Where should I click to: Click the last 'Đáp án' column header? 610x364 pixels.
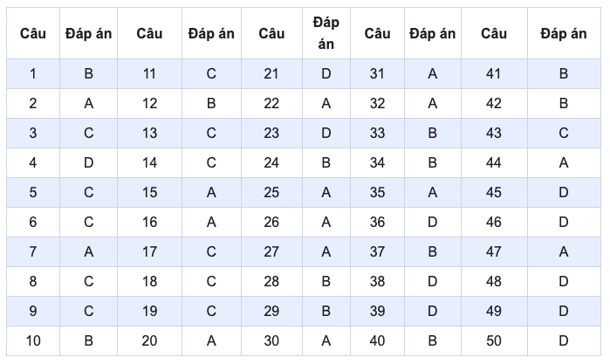[563, 33]
